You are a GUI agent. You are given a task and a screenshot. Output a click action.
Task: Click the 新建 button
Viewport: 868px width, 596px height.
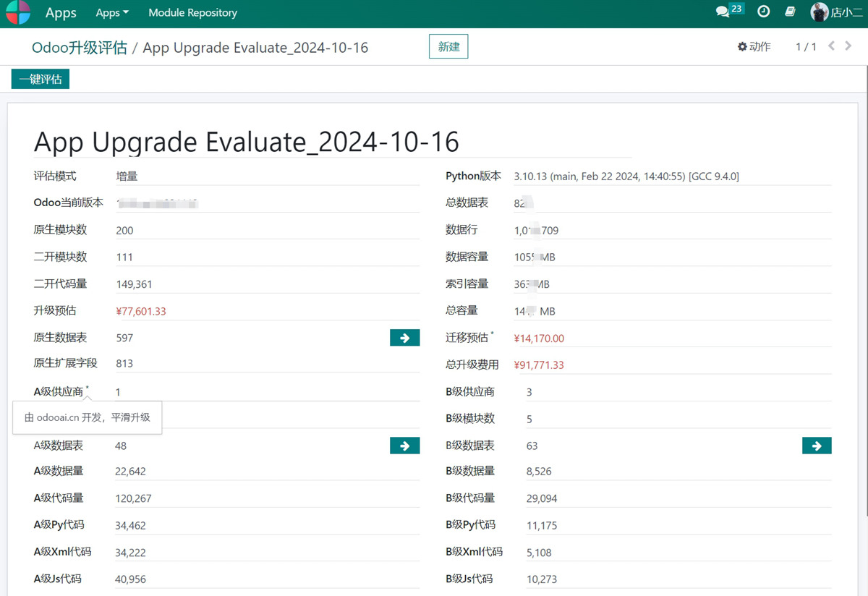[x=448, y=46]
